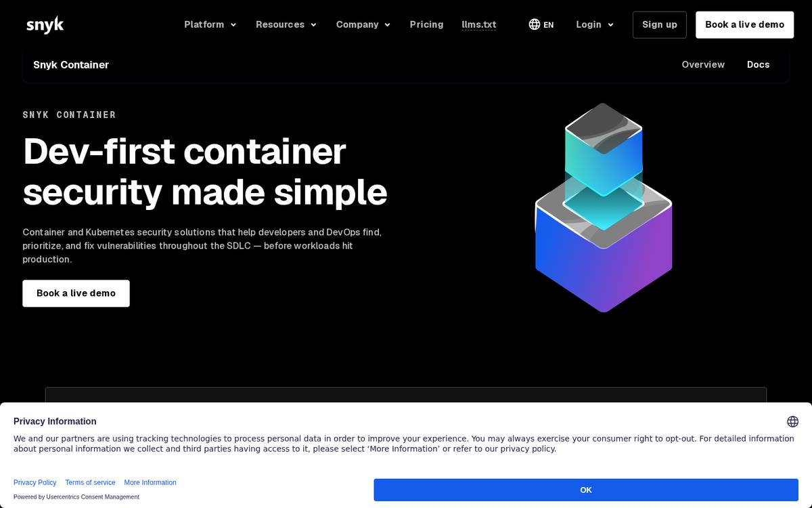Click the globe language icon in navbar
The height and width of the screenshot is (508, 812).
535,24
